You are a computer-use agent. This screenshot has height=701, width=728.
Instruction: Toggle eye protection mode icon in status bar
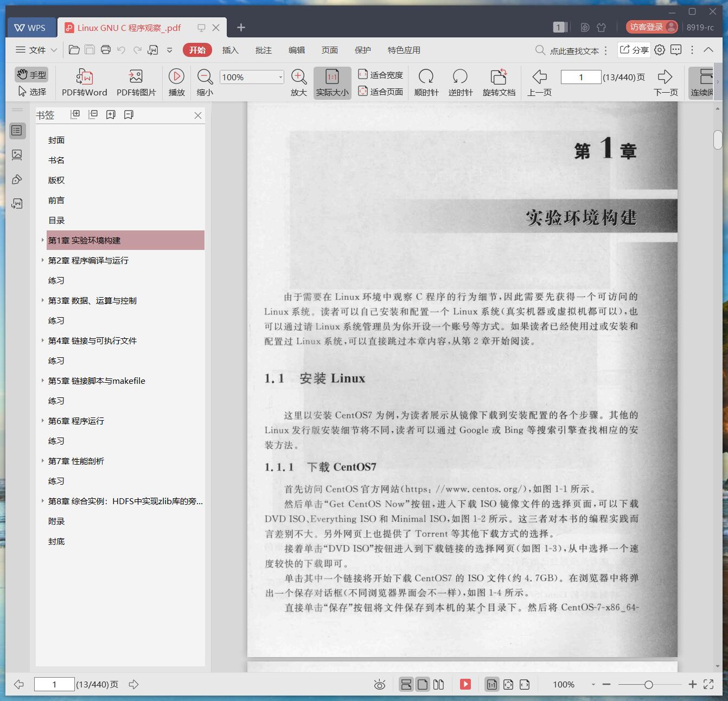pos(380,684)
